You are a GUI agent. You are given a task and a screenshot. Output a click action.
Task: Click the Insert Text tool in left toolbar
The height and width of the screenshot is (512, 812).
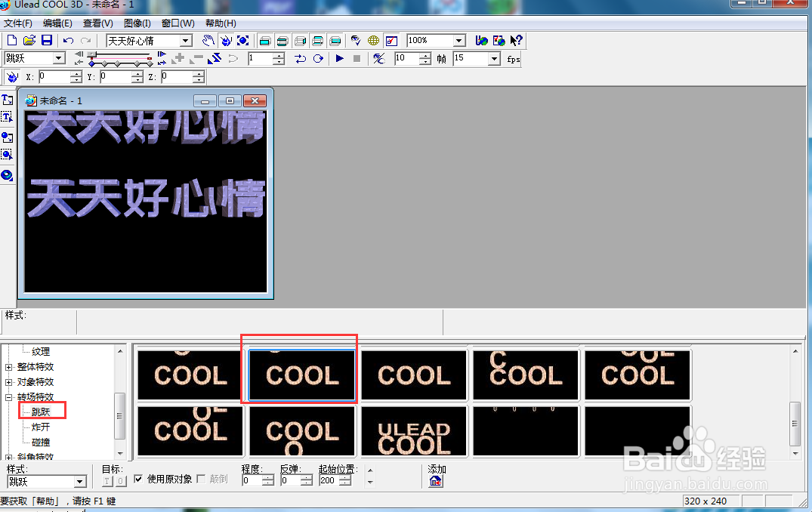[8, 100]
